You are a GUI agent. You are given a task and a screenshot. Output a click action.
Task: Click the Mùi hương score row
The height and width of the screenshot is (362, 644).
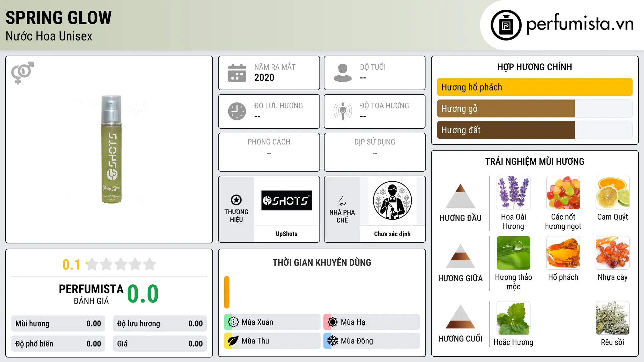pyautogui.click(x=58, y=324)
